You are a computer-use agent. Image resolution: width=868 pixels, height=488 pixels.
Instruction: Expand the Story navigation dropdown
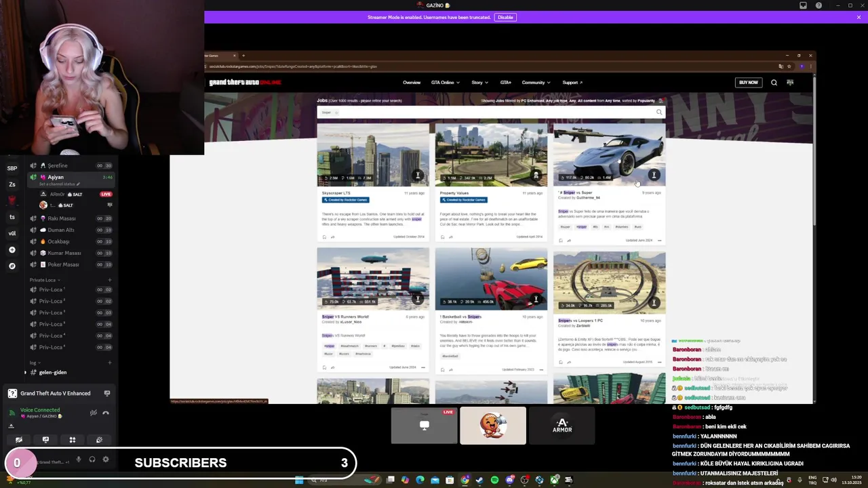(x=479, y=83)
